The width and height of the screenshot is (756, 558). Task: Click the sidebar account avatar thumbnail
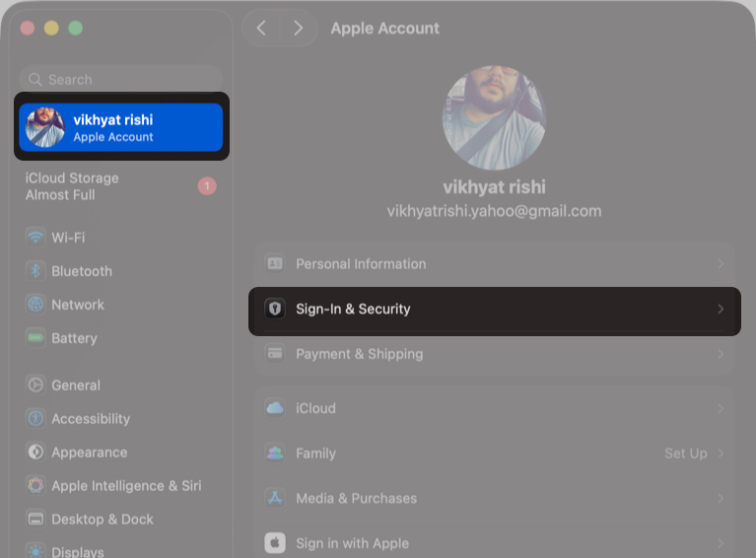click(44, 127)
